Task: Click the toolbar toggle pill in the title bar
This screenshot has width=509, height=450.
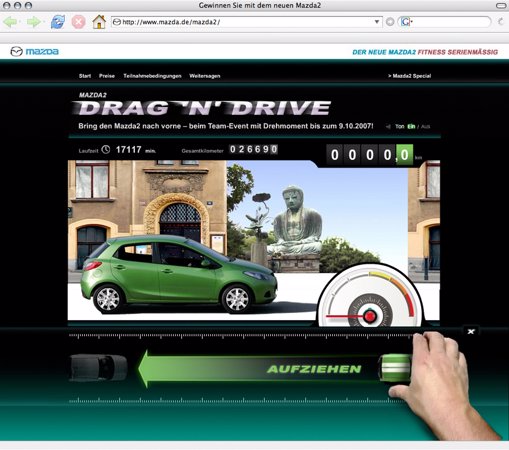Action: tap(501, 5)
